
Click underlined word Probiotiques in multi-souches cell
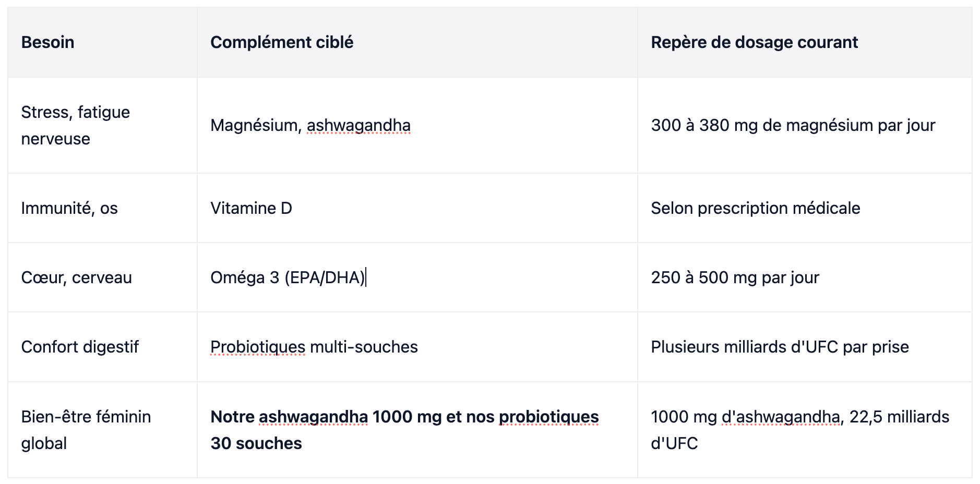pyautogui.click(x=258, y=347)
